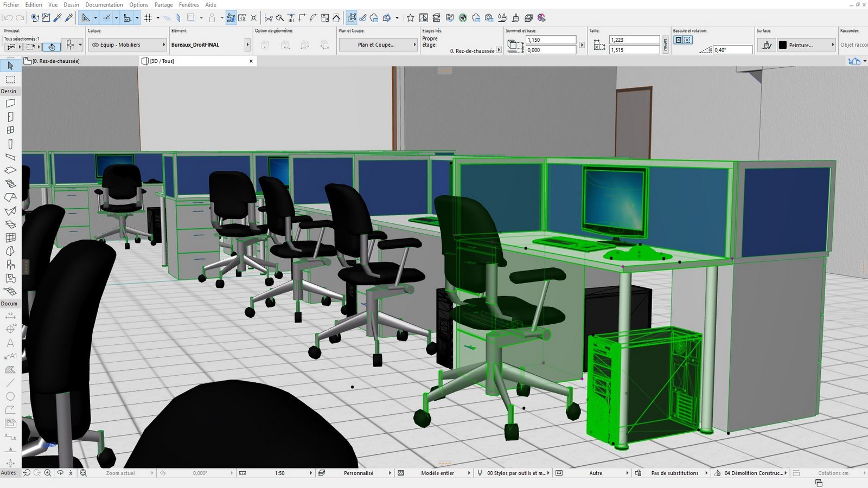
Task: Open the 1:50 scale dropdown
Action: coord(311,473)
